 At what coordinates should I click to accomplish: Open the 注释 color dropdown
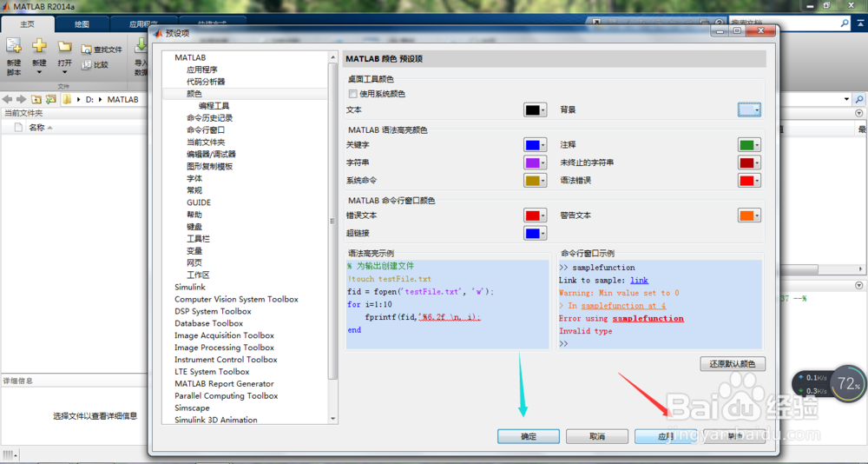757,145
